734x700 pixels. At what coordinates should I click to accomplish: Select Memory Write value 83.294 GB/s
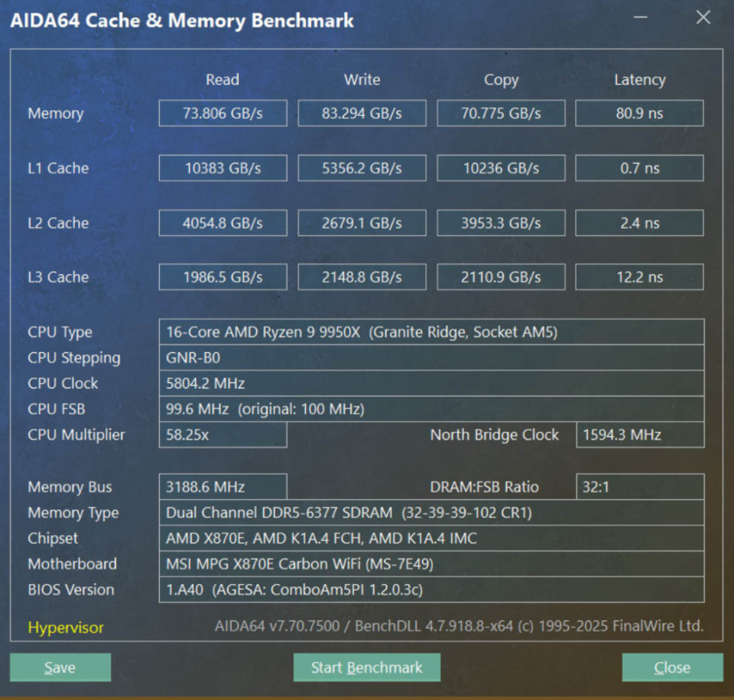(362, 113)
